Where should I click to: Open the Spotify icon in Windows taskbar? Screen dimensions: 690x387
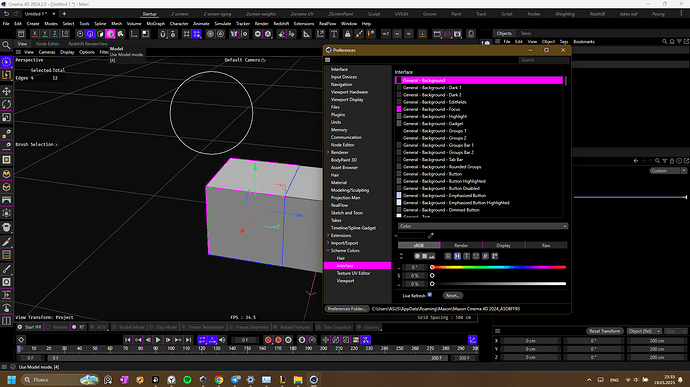187,380
